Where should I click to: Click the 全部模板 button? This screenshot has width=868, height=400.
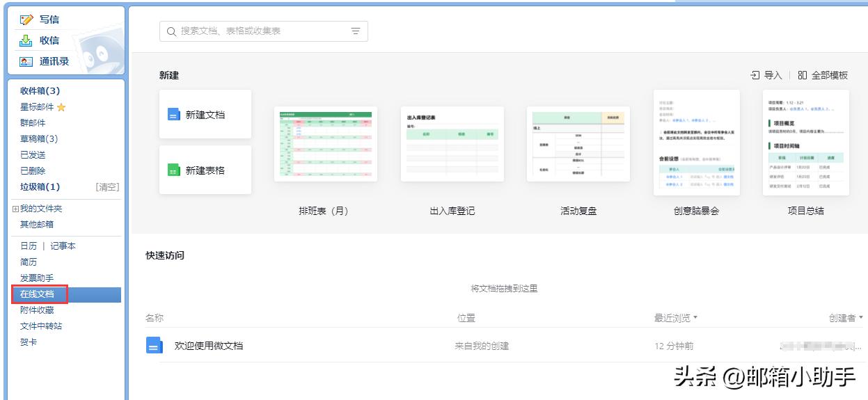click(823, 75)
